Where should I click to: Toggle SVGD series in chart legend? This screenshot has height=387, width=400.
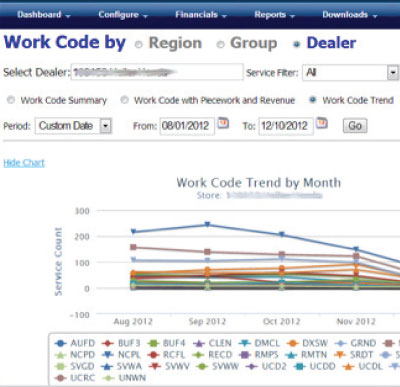coord(75,366)
